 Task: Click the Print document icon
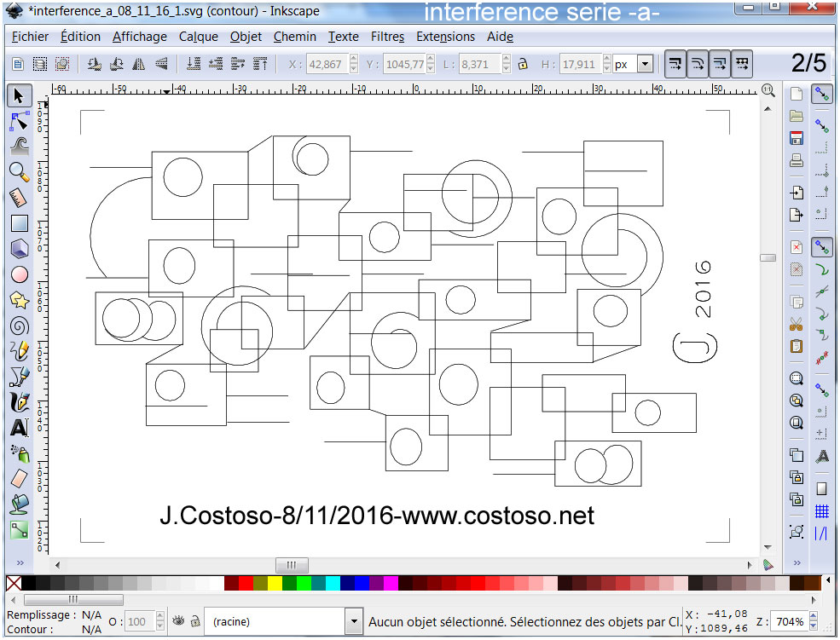click(797, 159)
